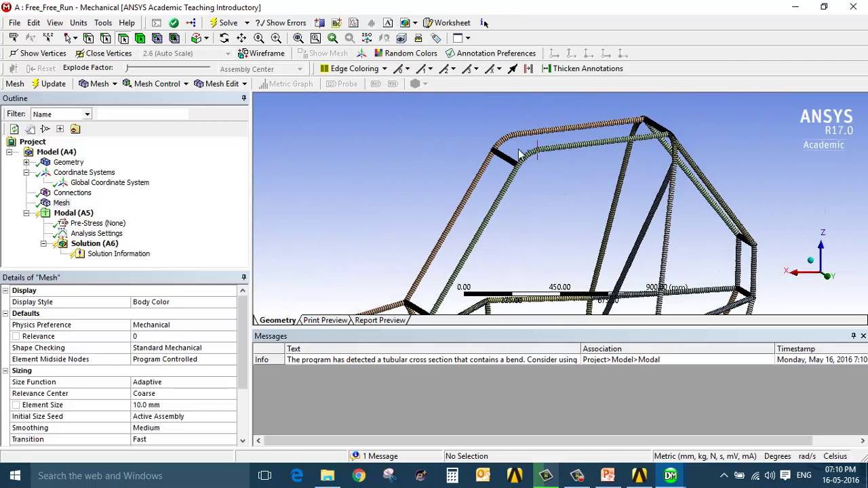Activate the Pan view tool
This screenshot has height=488, width=868.
(x=241, y=38)
